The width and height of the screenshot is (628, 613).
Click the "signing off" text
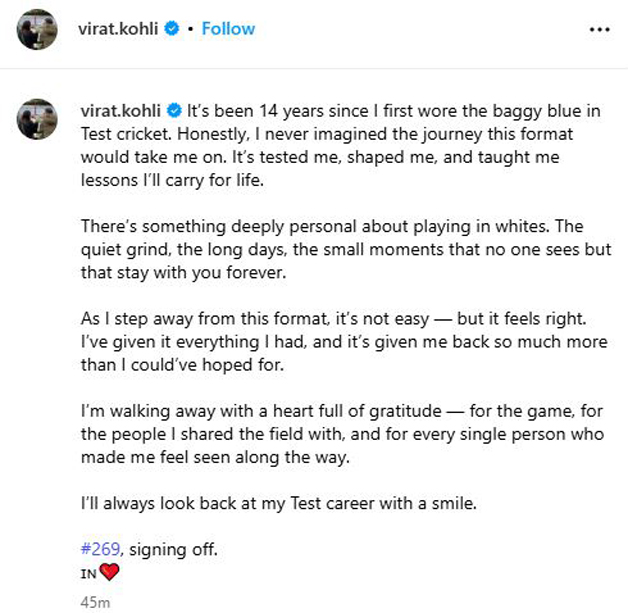pos(170,549)
